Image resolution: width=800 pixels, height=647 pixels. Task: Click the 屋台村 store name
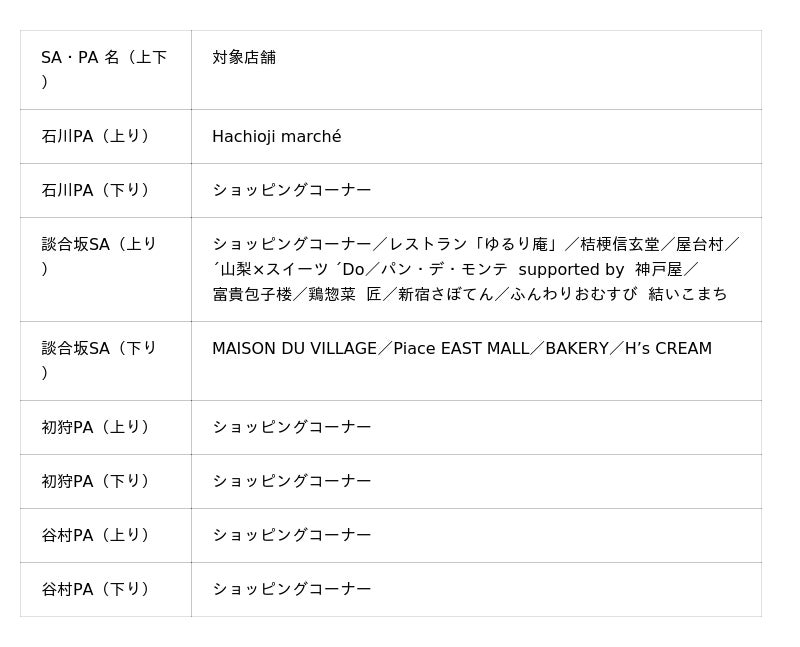700,244
